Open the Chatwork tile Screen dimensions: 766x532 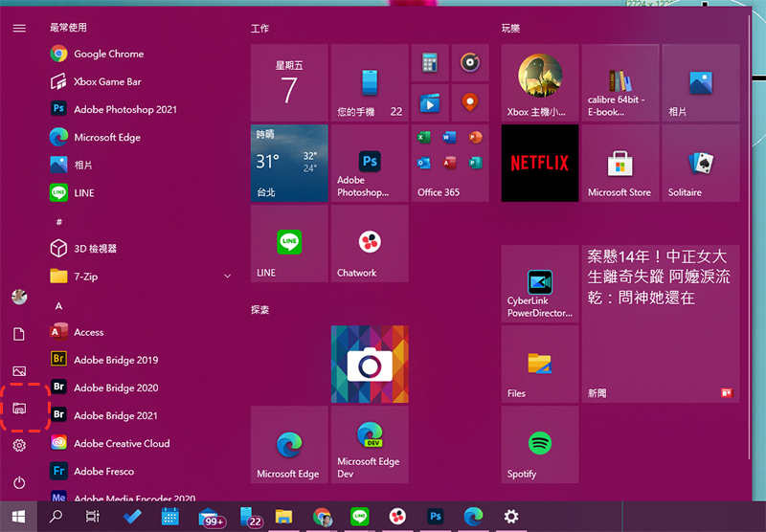click(x=369, y=243)
